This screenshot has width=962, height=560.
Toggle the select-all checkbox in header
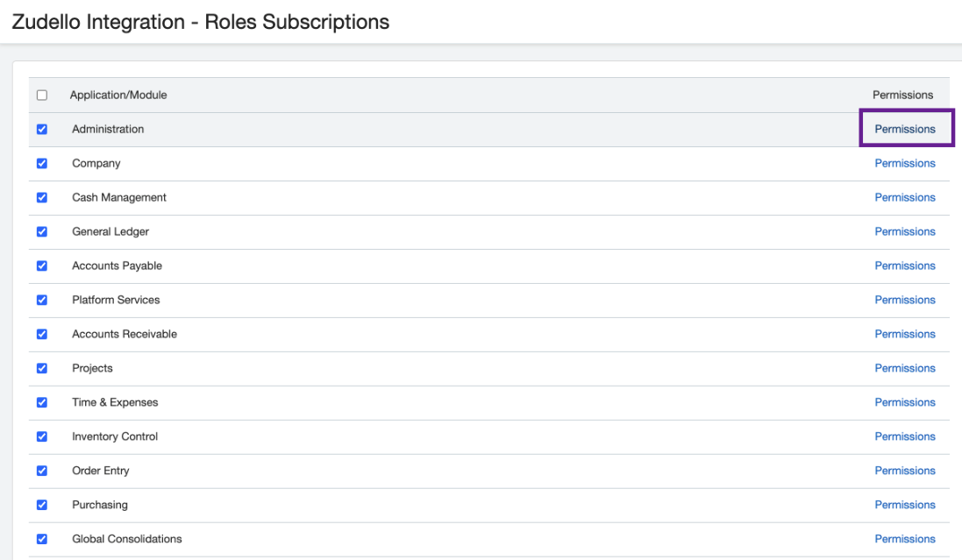tap(42, 96)
